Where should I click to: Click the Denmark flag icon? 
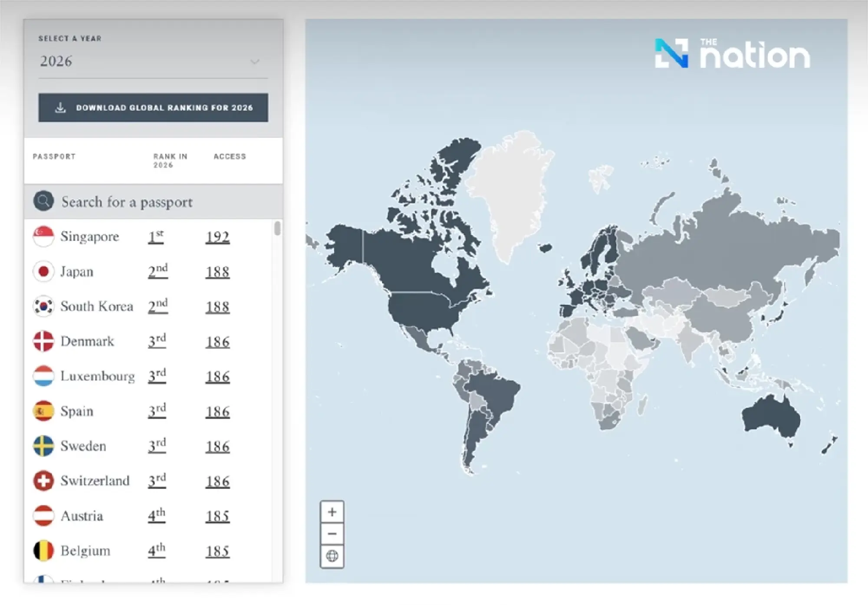[43, 342]
